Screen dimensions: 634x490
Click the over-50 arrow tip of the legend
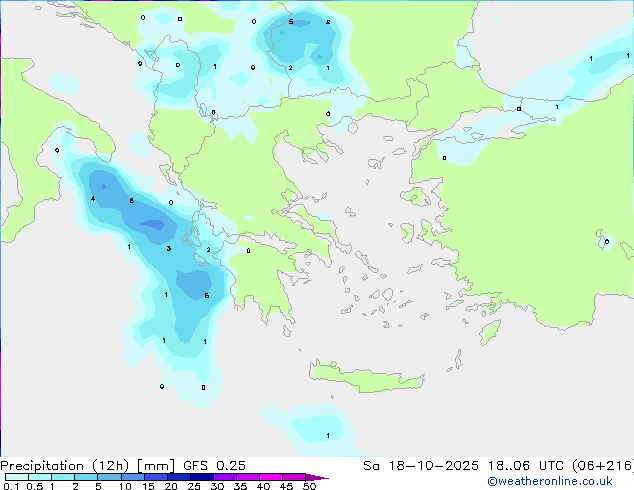pos(317,477)
